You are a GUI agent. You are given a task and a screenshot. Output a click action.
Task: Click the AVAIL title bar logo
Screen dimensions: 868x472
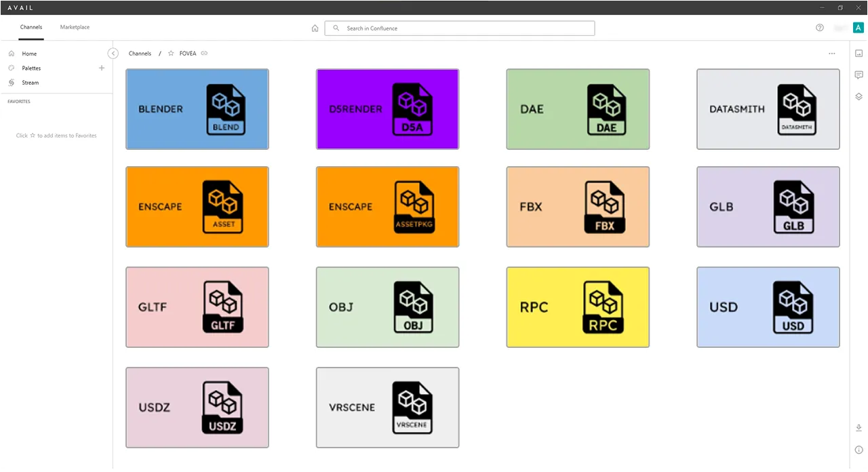[x=21, y=7]
